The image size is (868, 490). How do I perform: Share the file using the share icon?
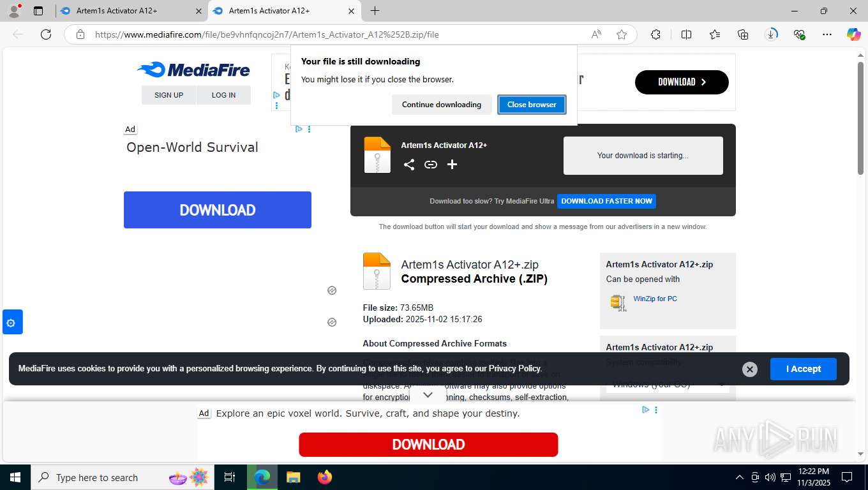point(409,165)
